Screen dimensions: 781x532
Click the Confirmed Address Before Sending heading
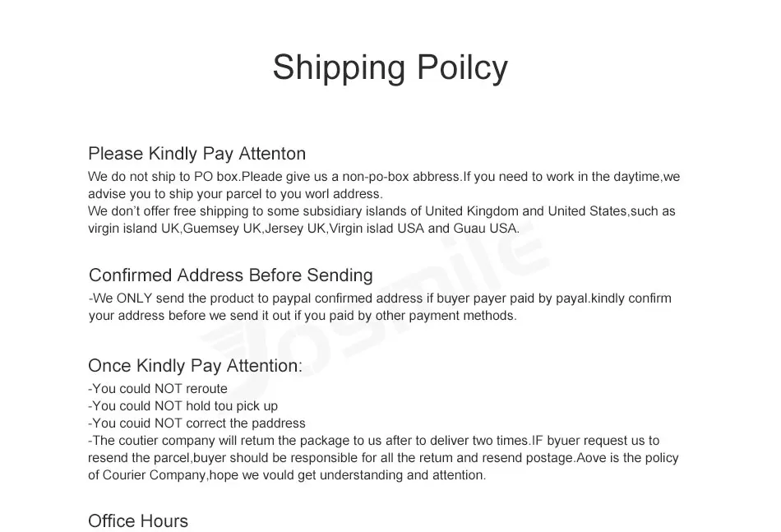231,275
